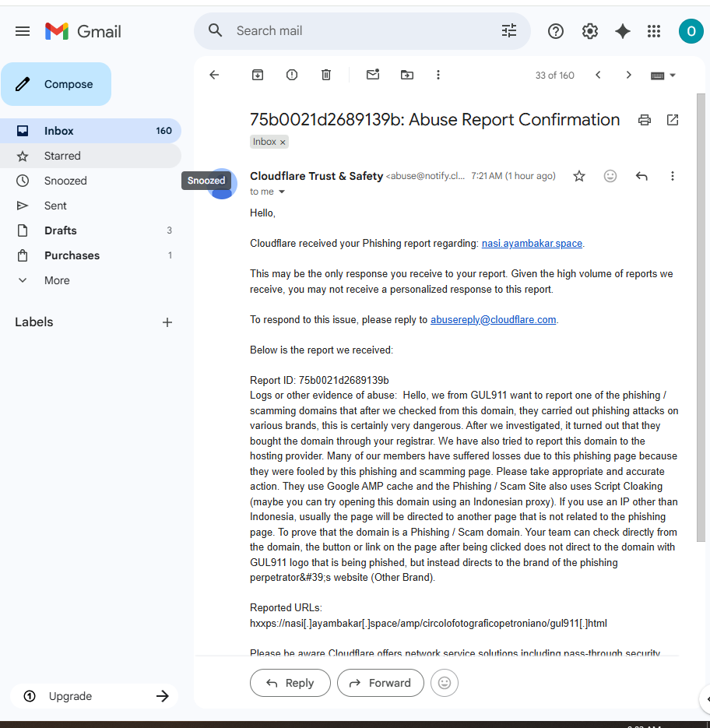Click the Gmail logo
The image size is (710, 728).
pyautogui.click(x=83, y=31)
